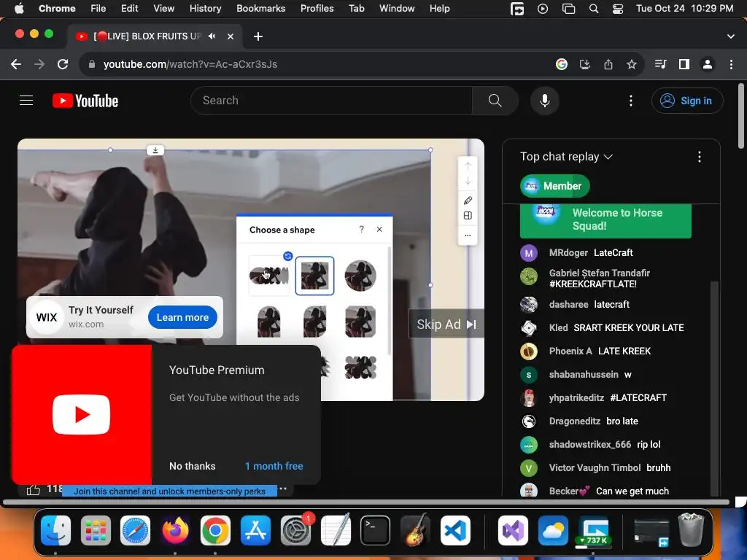
Task: Click Sign in button
Action: (x=687, y=101)
